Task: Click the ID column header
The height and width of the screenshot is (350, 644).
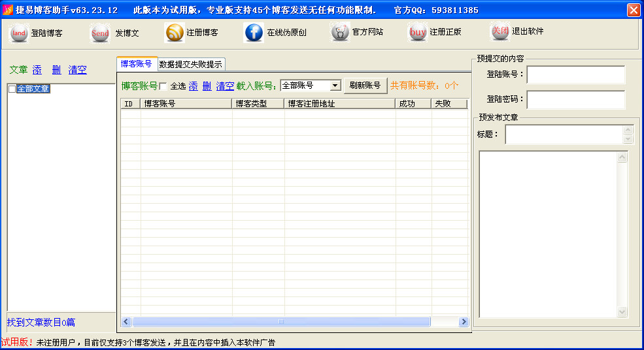Action: 131,104
